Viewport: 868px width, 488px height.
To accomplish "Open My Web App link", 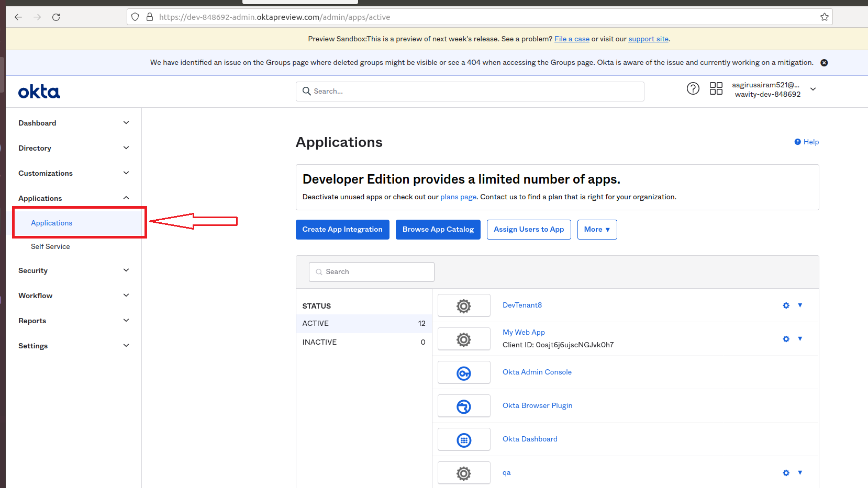I will tap(524, 332).
